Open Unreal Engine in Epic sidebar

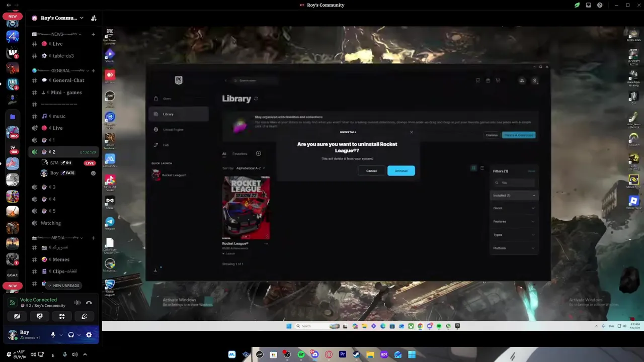coord(179,130)
